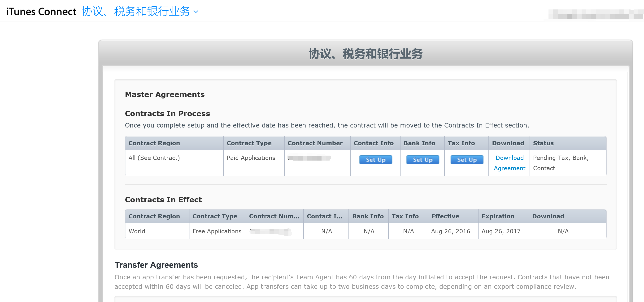This screenshot has width=644, height=302.
Task: Click the 'Contracts In Process' heading
Action: [x=167, y=114]
